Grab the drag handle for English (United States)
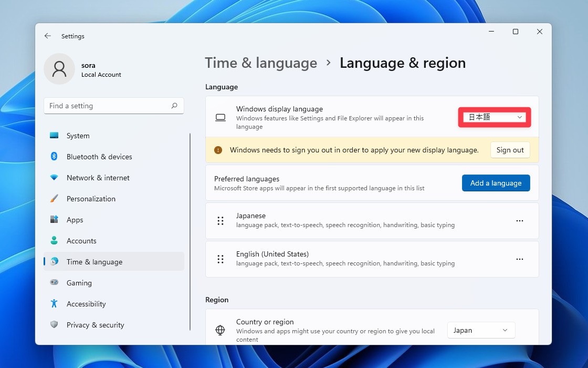This screenshot has width=588, height=368. click(220, 259)
